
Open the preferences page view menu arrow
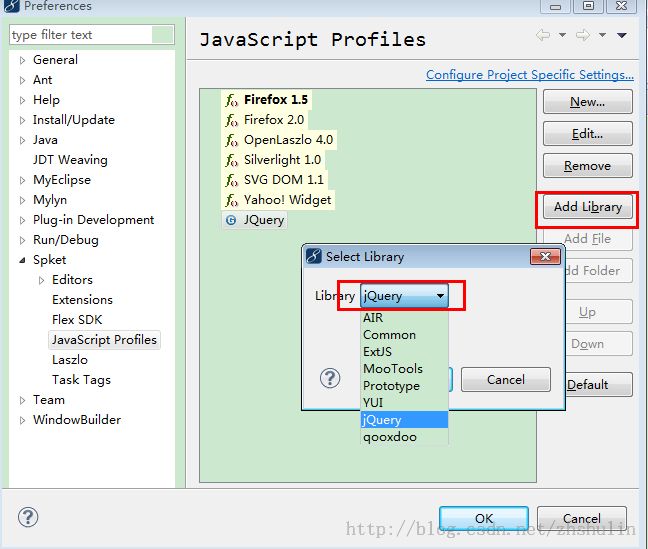pos(622,35)
